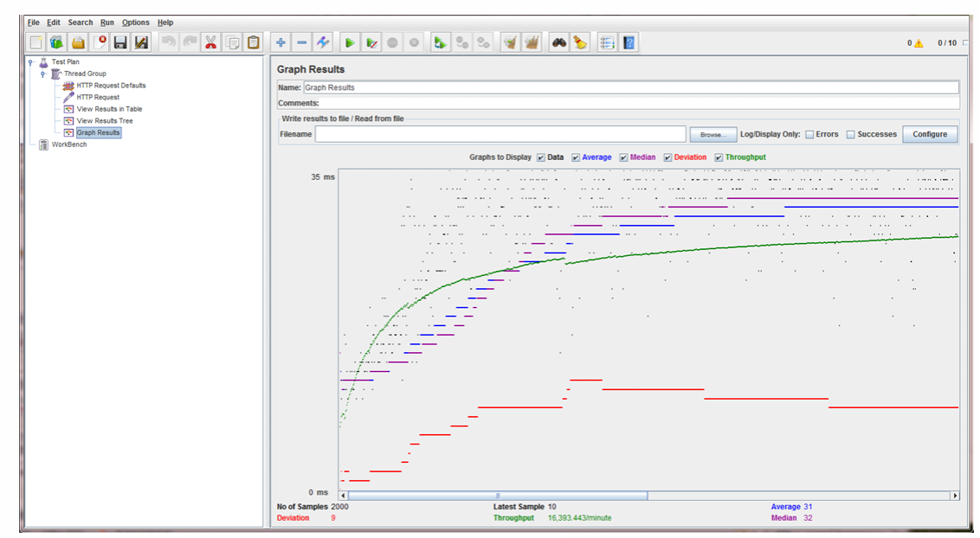Toggle the Average graph checkbox
The image size is (980, 538).
[576, 157]
